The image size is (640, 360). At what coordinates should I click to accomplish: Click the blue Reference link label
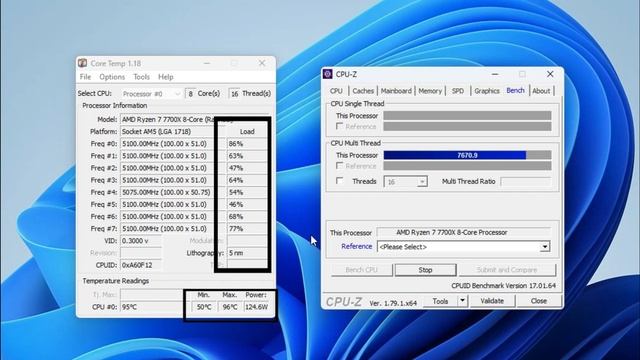356,247
